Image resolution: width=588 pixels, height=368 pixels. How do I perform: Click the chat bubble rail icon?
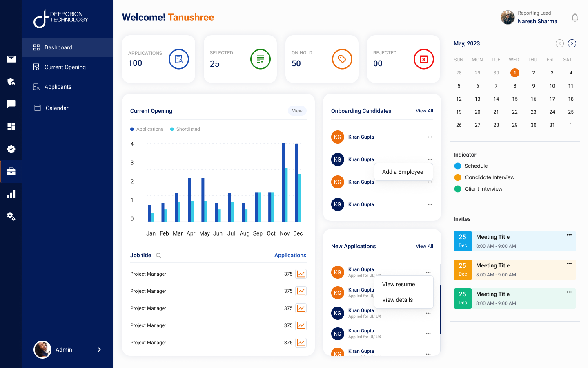point(11,104)
